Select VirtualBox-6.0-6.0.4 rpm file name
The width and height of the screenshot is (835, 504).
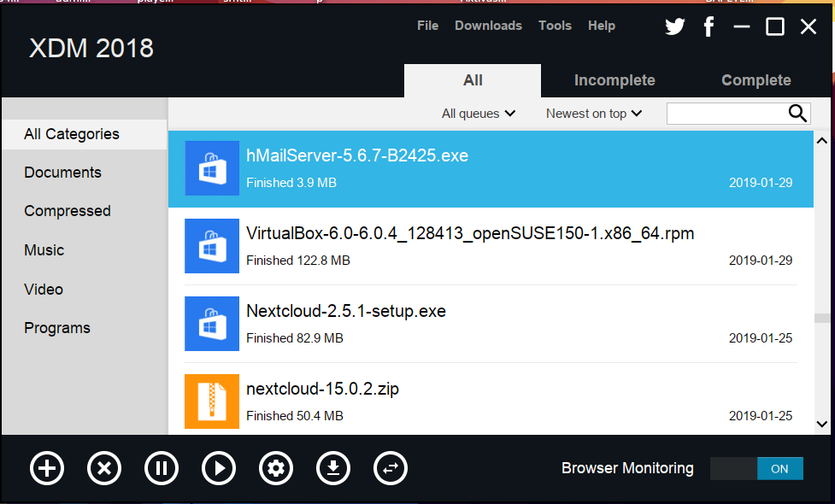[470, 233]
